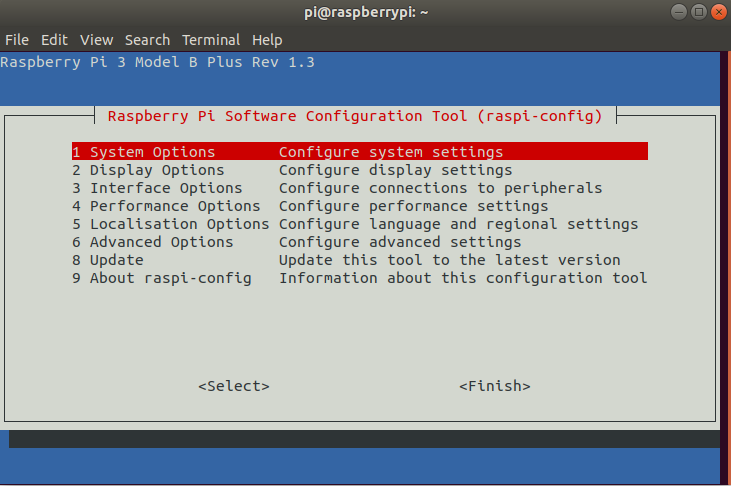731x486 pixels.
Task: Select 3 Interface Options entry
Action: [x=359, y=188]
